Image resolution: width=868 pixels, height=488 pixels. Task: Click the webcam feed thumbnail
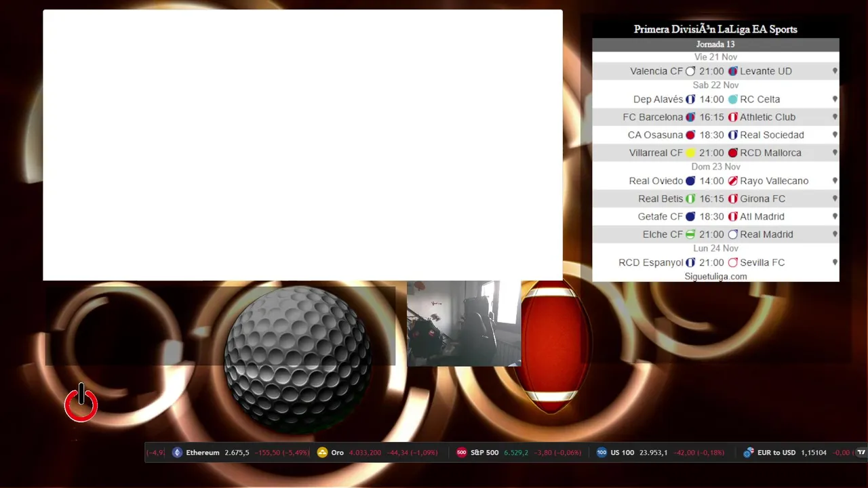[x=464, y=323]
